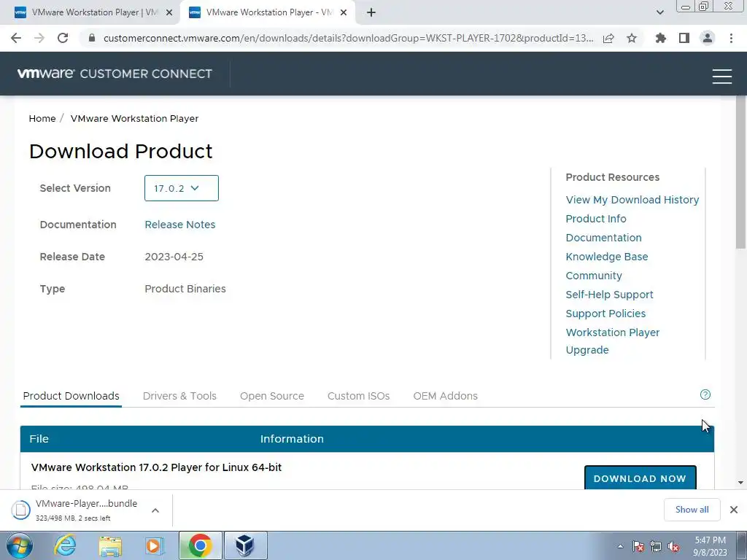Open the VirtualBox taskbar icon

pyautogui.click(x=245, y=545)
